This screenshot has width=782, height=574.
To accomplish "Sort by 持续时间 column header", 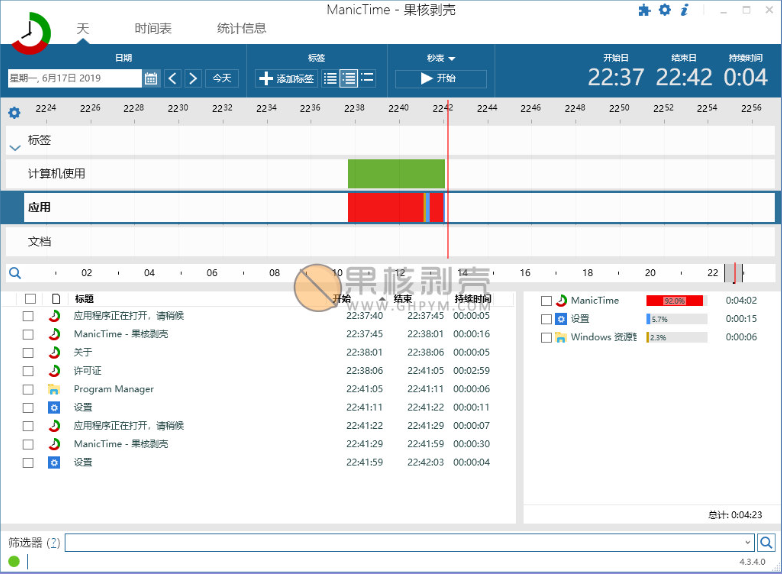I will coord(473,299).
